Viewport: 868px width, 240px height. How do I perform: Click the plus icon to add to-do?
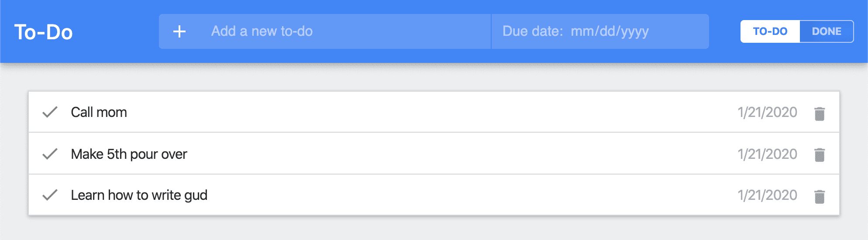(179, 31)
